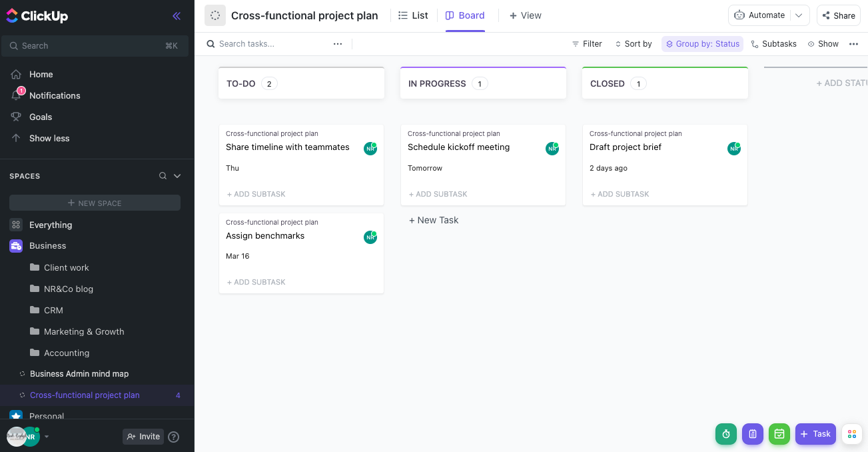Toggle the Subtasks display option

pyautogui.click(x=773, y=44)
